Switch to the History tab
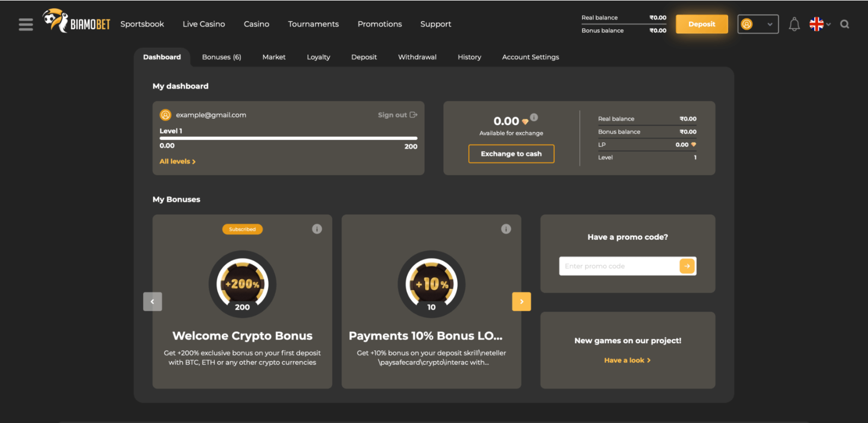Viewport: 868px width, 423px height. [x=469, y=57]
